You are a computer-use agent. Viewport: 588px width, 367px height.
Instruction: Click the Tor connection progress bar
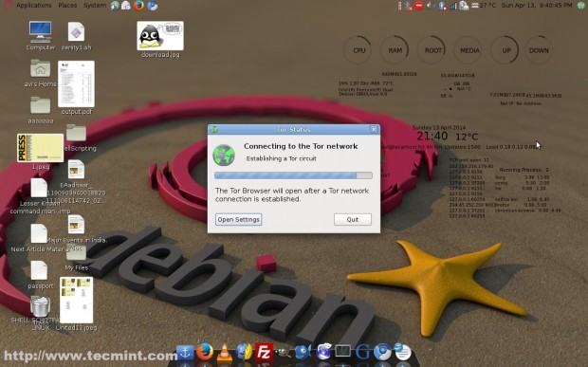coord(293,175)
